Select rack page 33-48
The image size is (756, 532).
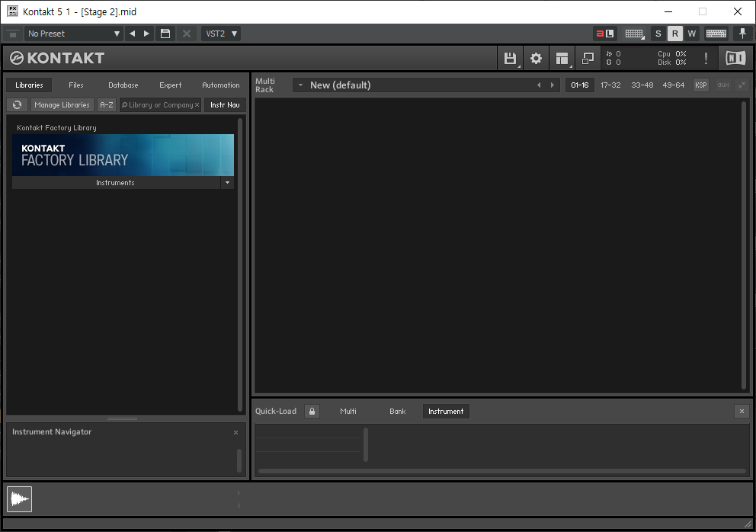tap(642, 85)
